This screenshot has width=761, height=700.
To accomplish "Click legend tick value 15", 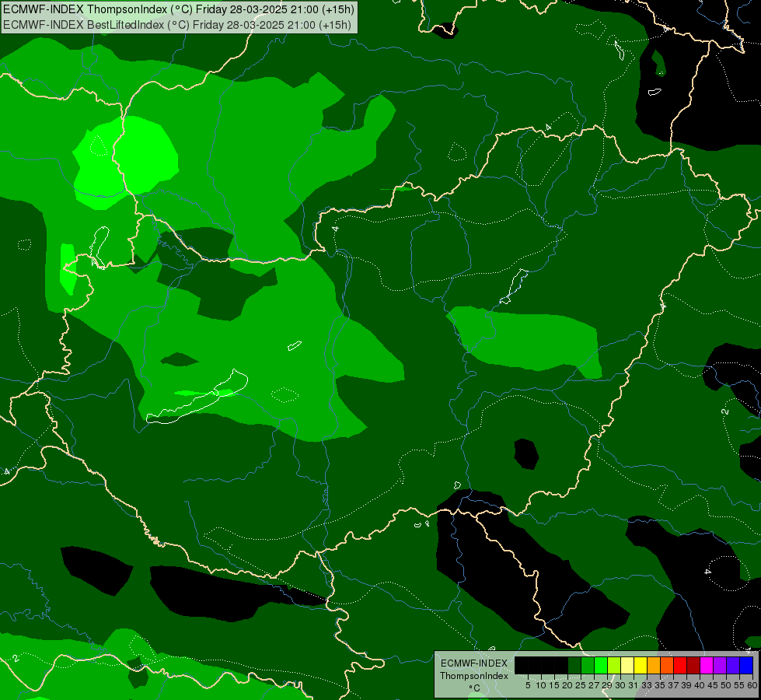I will (x=554, y=685).
